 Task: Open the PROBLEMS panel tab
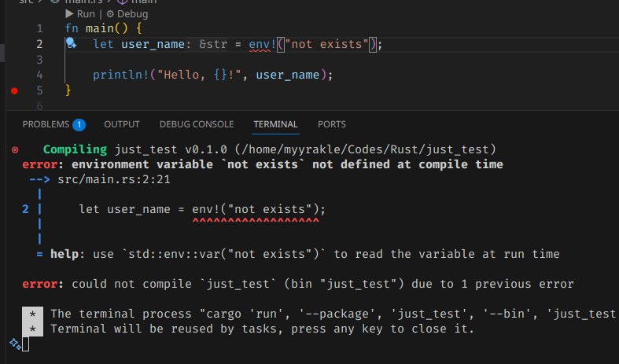pos(46,124)
